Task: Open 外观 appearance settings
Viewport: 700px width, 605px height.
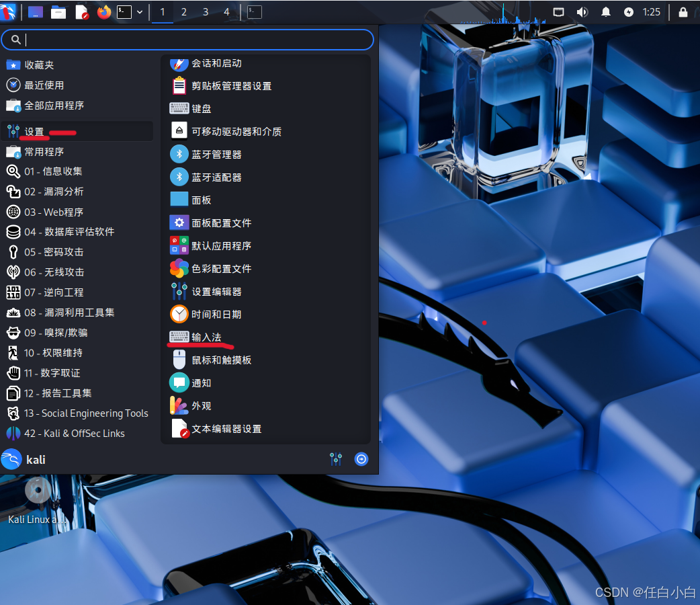Action: coord(265,406)
